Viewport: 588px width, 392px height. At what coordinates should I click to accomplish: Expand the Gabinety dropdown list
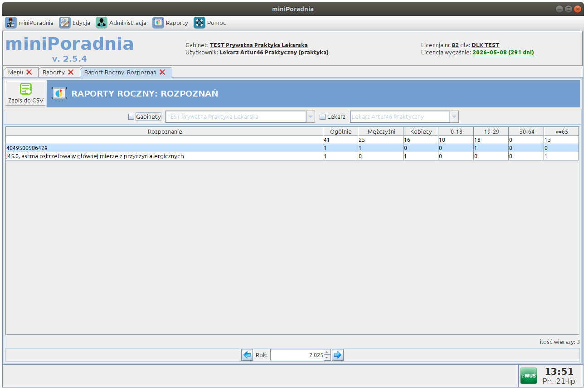point(311,117)
